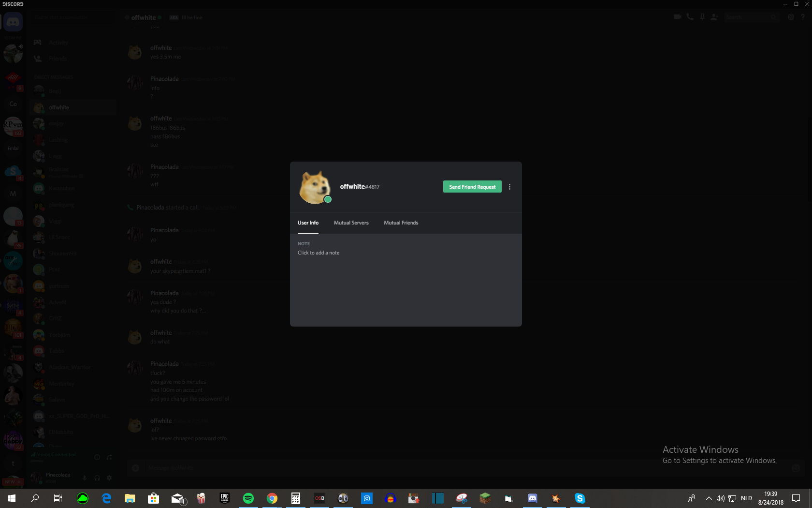Switch to the Mutual Servers tab

(x=351, y=223)
